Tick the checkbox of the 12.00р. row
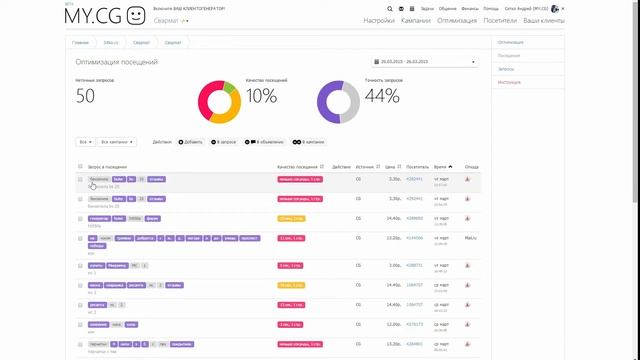The image size is (640, 360). click(x=80, y=325)
